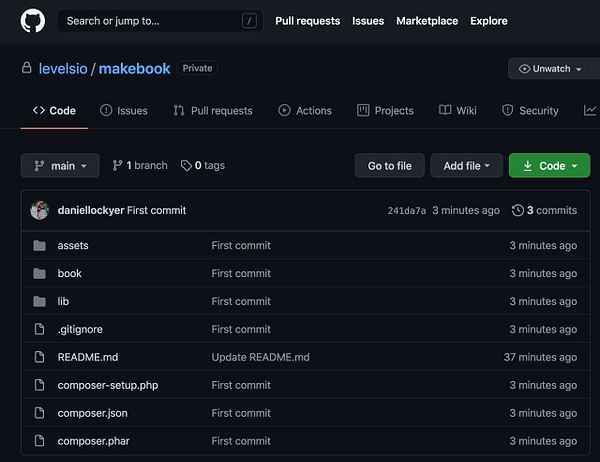Open levelsio owner profile link
The height and width of the screenshot is (462, 600).
tap(63, 69)
